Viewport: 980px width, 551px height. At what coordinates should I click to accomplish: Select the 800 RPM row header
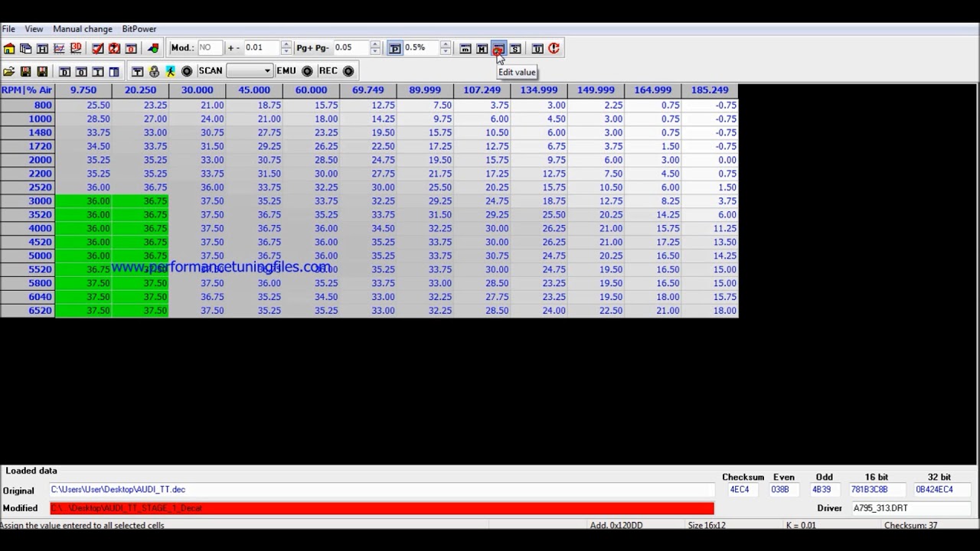(27, 106)
